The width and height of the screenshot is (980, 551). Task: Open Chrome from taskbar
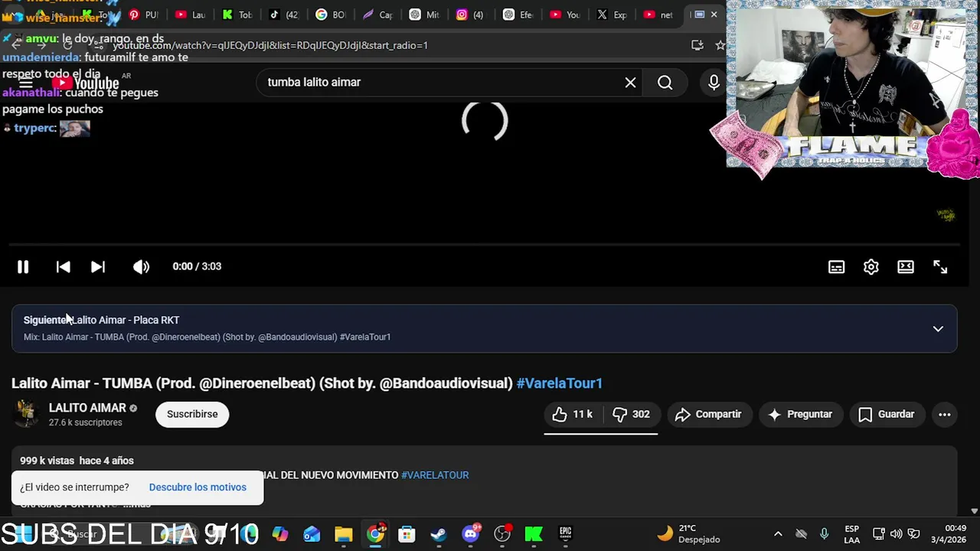click(x=375, y=534)
